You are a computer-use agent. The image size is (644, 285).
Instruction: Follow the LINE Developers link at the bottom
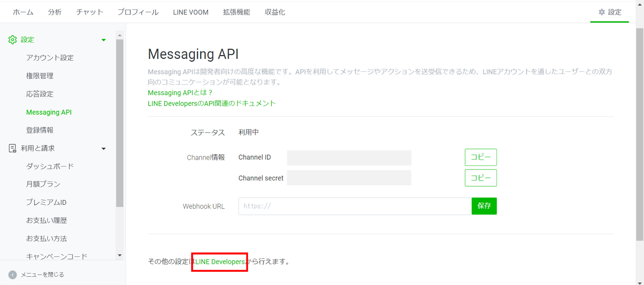click(220, 262)
